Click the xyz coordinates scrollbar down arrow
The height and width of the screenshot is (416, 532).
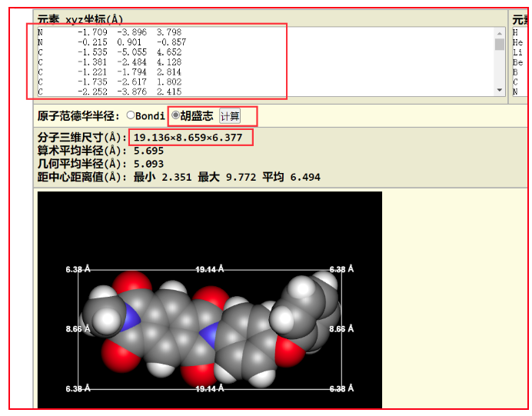(500, 90)
